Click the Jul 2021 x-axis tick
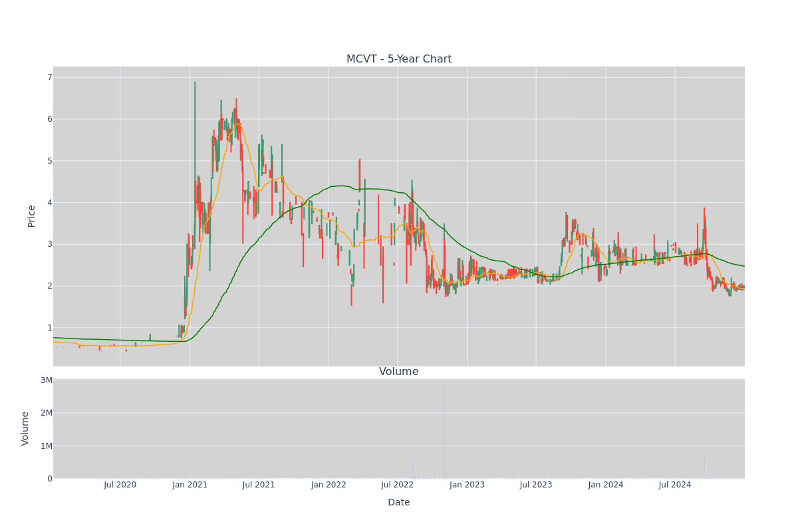798x532 pixels. coord(259,485)
